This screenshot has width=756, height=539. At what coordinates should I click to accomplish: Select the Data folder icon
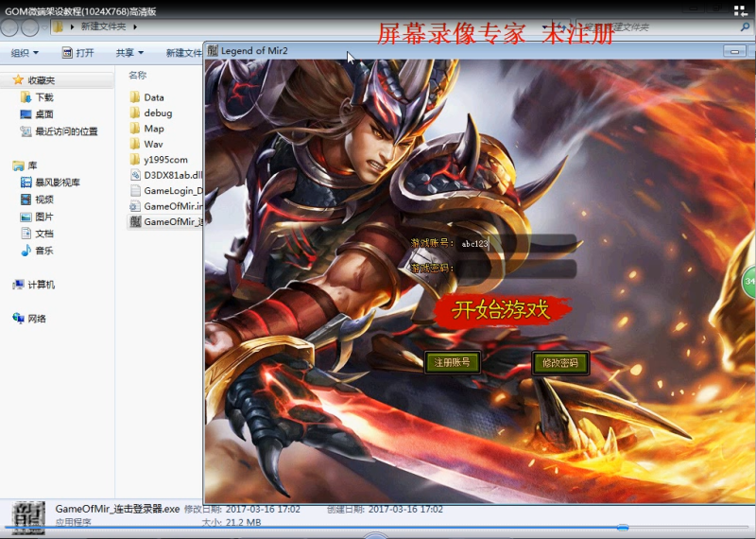pyautogui.click(x=135, y=97)
